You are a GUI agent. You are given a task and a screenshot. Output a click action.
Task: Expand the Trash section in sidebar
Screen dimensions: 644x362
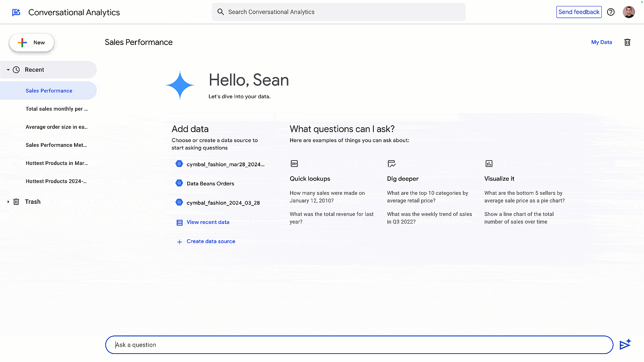click(x=8, y=201)
